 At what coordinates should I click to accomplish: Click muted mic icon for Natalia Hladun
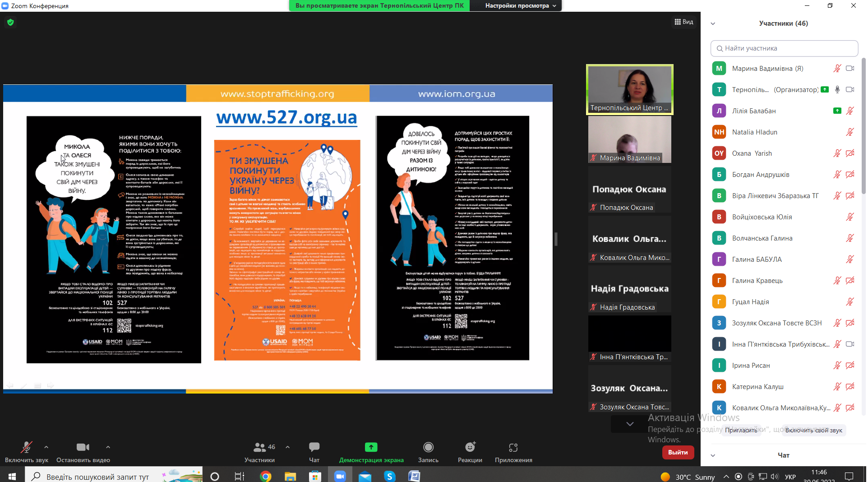tap(850, 132)
